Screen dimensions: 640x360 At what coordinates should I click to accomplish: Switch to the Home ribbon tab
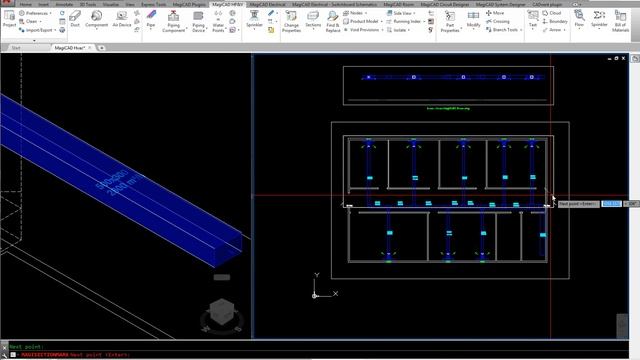coord(26,4)
